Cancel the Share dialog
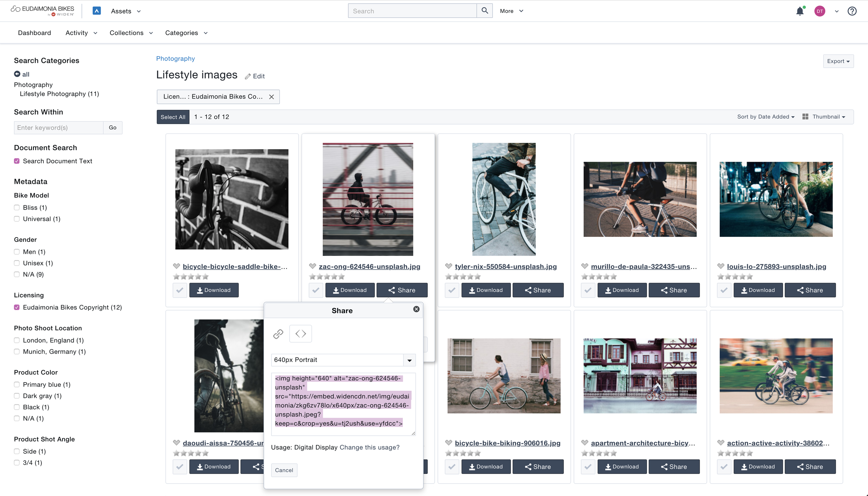 (x=284, y=470)
